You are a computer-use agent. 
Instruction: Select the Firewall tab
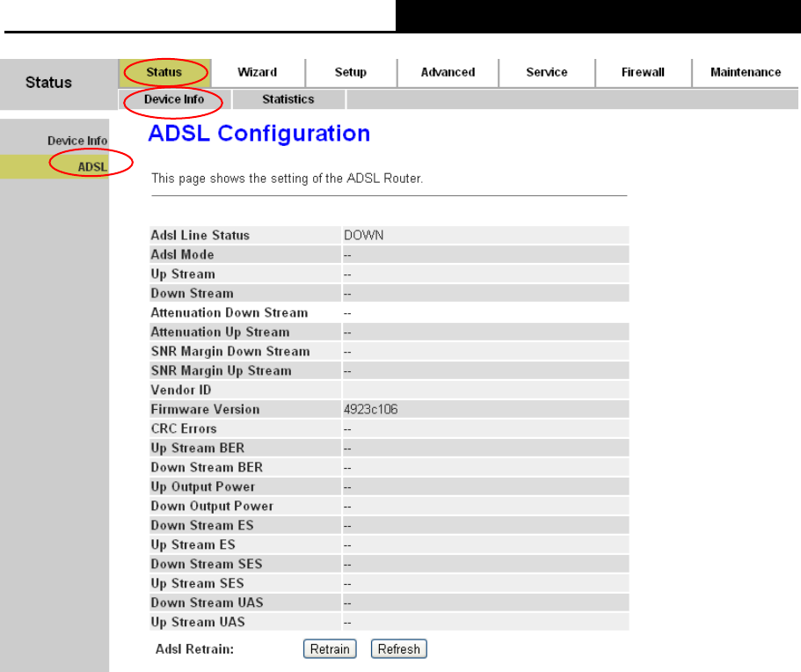pyautogui.click(x=643, y=73)
